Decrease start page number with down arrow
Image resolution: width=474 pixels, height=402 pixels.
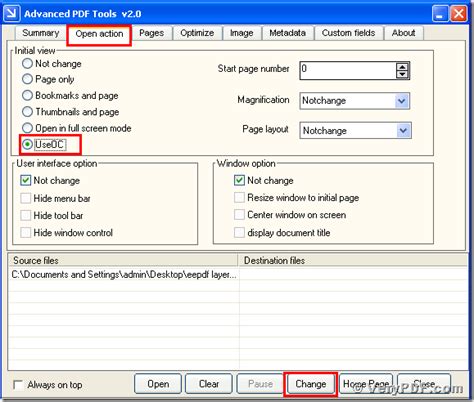coord(402,74)
